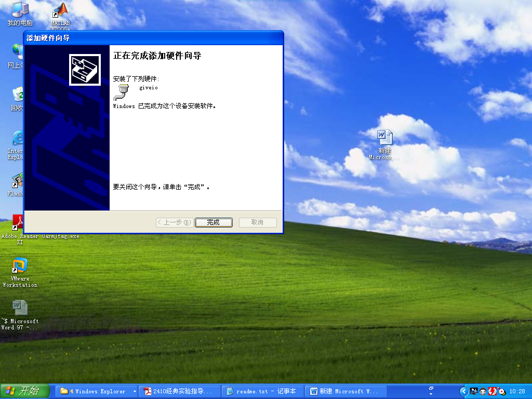Click the 上一步 back button
The height and width of the screenshot is (399, 532).
pos(175,222)
